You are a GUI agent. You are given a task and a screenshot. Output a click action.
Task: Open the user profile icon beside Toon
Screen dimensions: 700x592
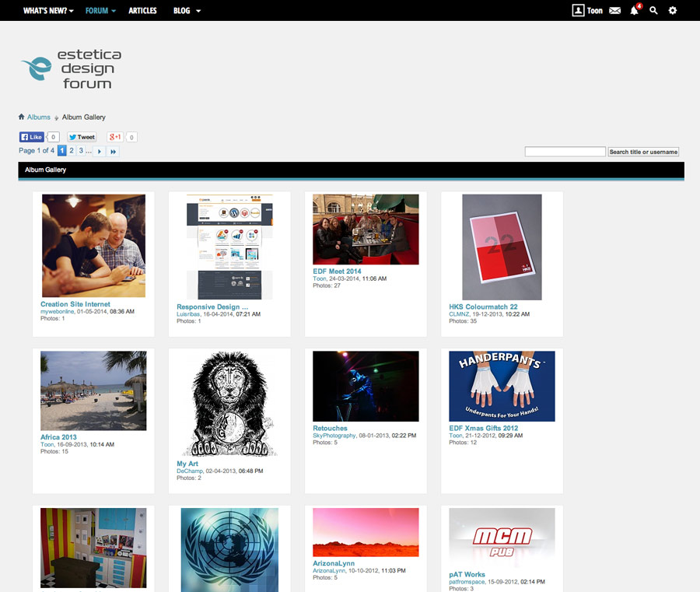pyautogui.click(x=578, y=10)
